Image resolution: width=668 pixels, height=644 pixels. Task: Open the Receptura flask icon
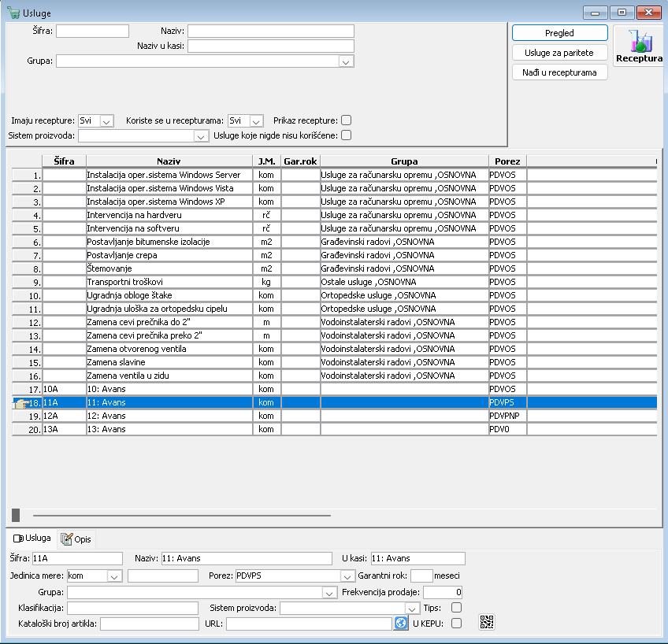[x=640, y=45]
